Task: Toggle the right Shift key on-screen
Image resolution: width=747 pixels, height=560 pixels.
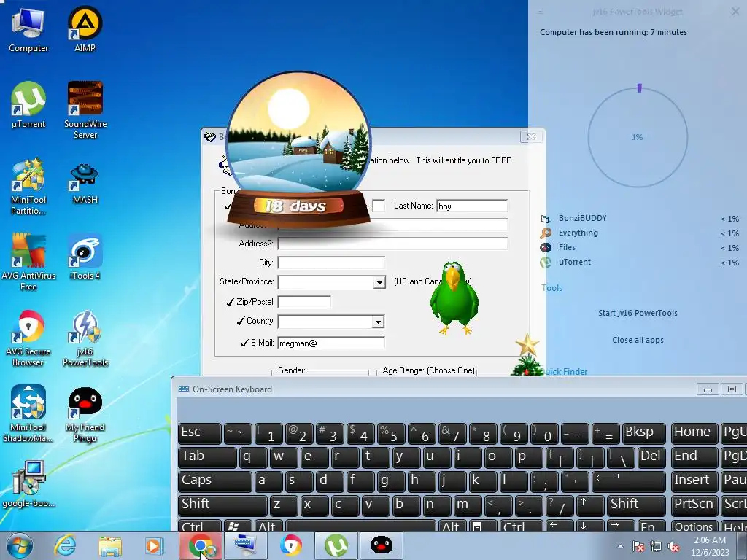Action: (635, 505)
